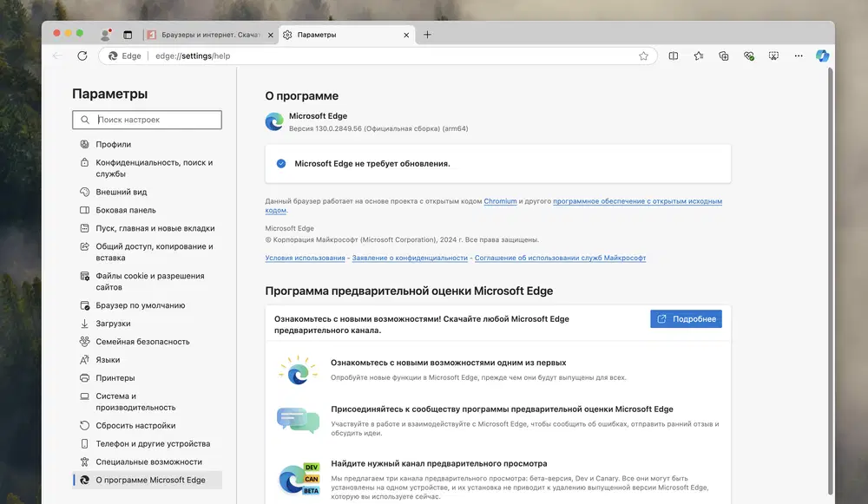Viewport: 868px width, 504px height.
Task: Open the three-dot Settings and more menu
Action: pyautogui.click(x=799, y=56)
